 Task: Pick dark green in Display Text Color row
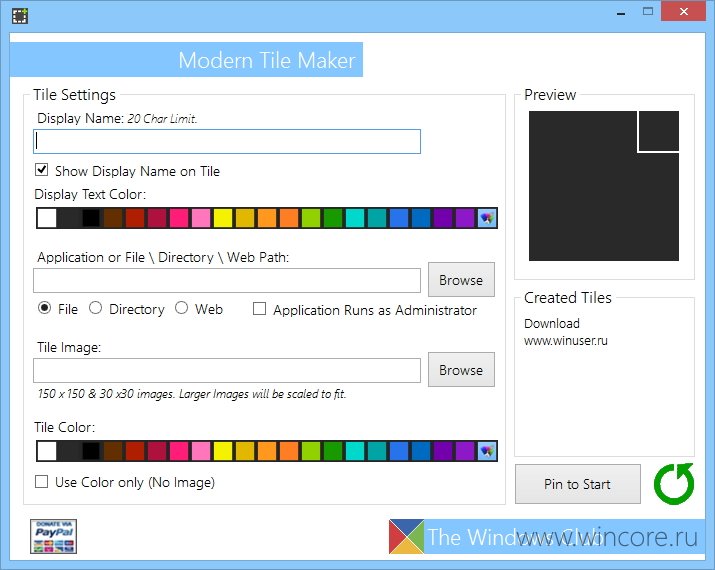point(333,218)
